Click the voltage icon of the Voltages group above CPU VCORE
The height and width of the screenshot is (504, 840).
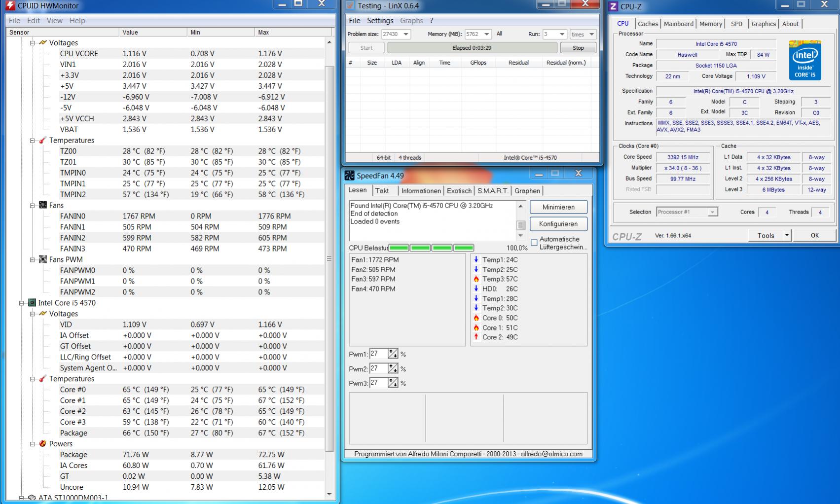pyautogui.click(x=43, y=42)
